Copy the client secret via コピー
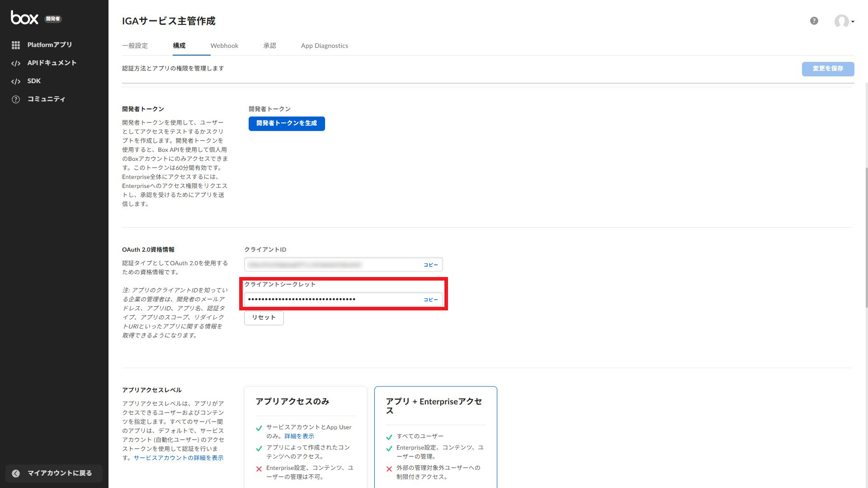This screenshot has height=488, width=868. pyautogui.click(x=430, y=300)
